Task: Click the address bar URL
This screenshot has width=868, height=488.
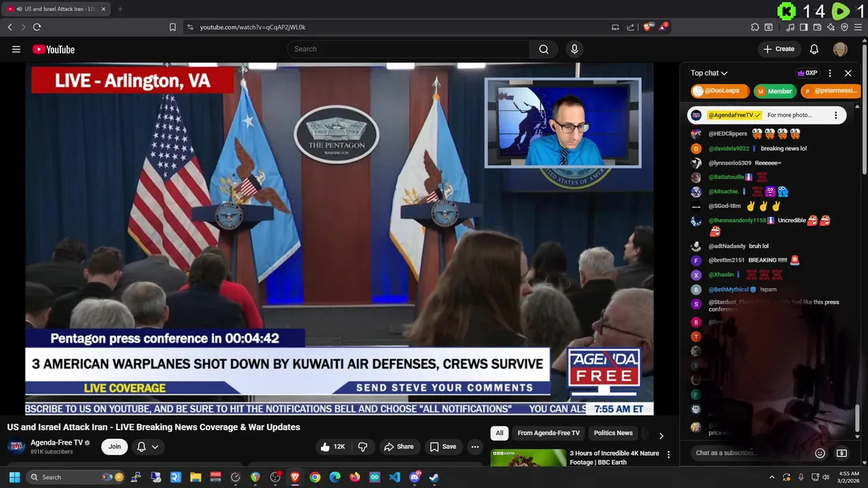Action: pyautogui.click(x=252, y=27)
